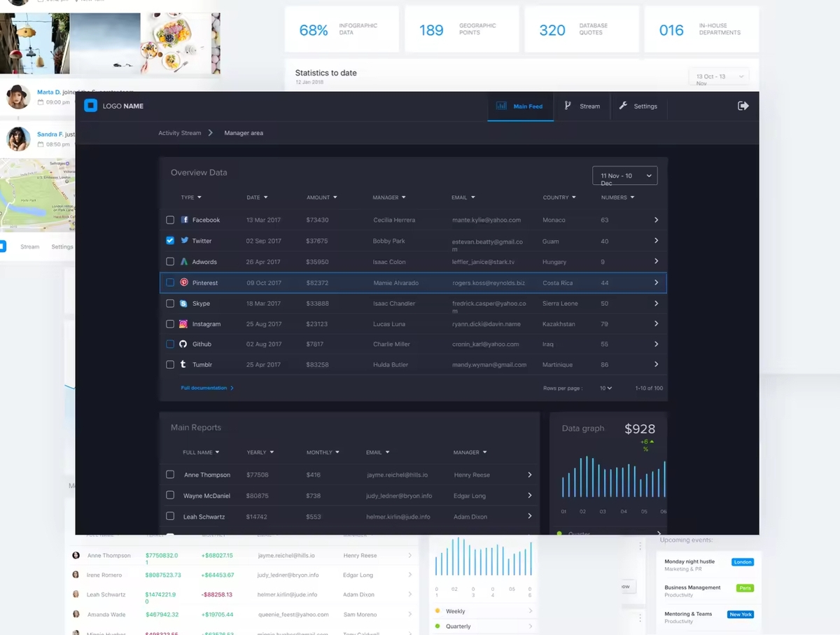Click the Skype icon in table
Image resolution: width=840 pixels, height=635 pixels.
point(183,304)
